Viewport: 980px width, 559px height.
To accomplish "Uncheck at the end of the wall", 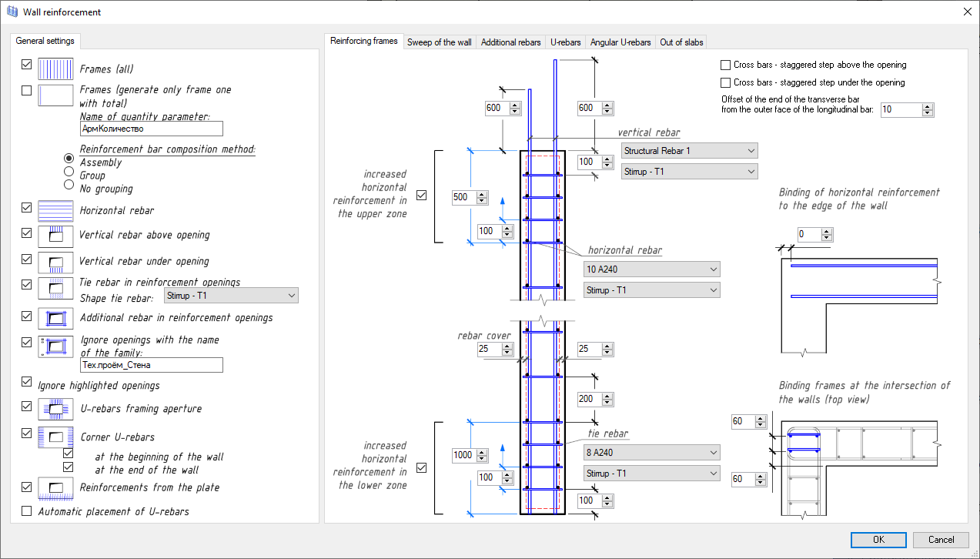I will point(68,467).
